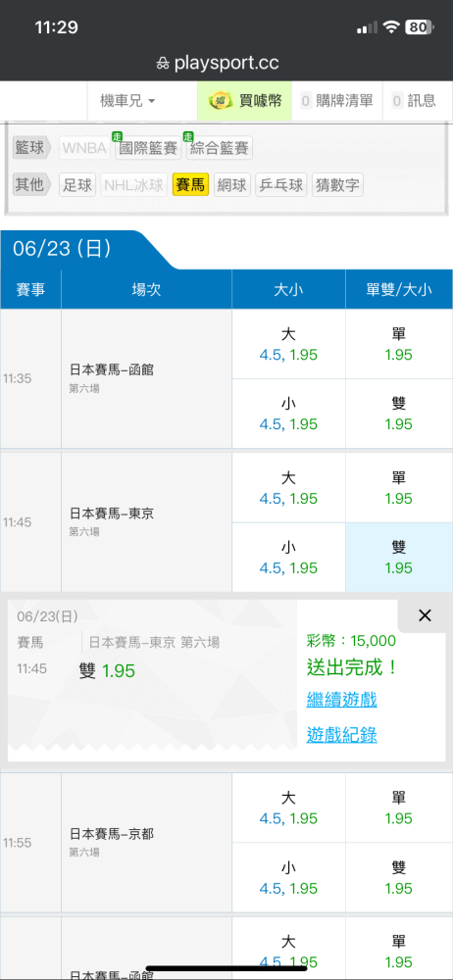Select the WNBA league tag
Viewport: 453px width, 980px height.
[84, 148]
